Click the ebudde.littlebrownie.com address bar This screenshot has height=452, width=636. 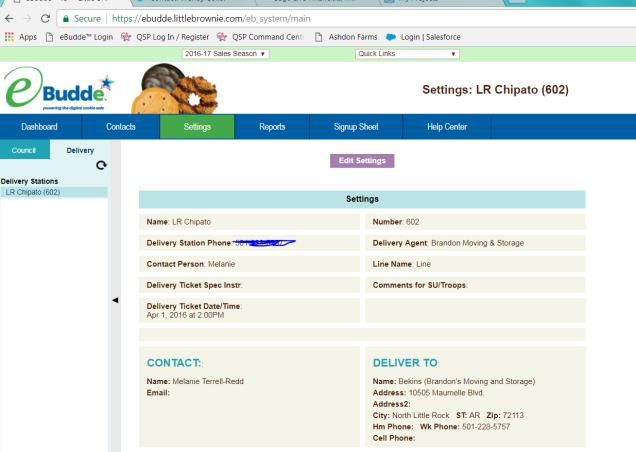tap(347, 19)
